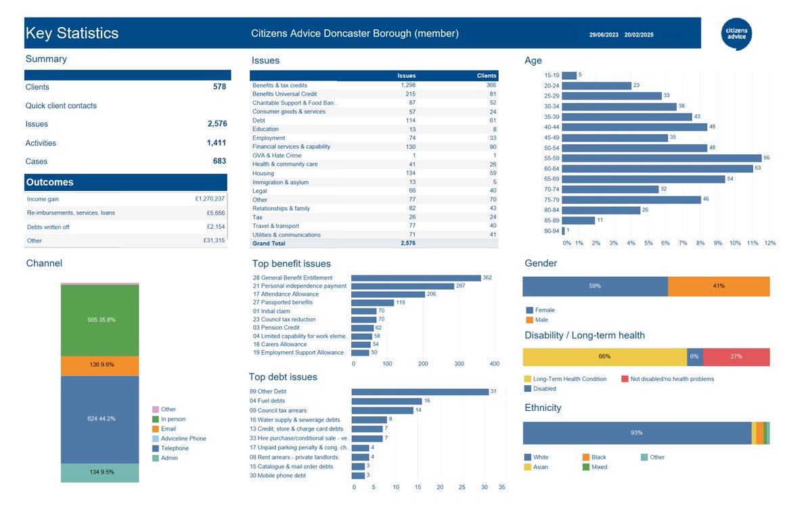Click the 59% Female gender bar
812x511 pixels.
pos(595,286)
